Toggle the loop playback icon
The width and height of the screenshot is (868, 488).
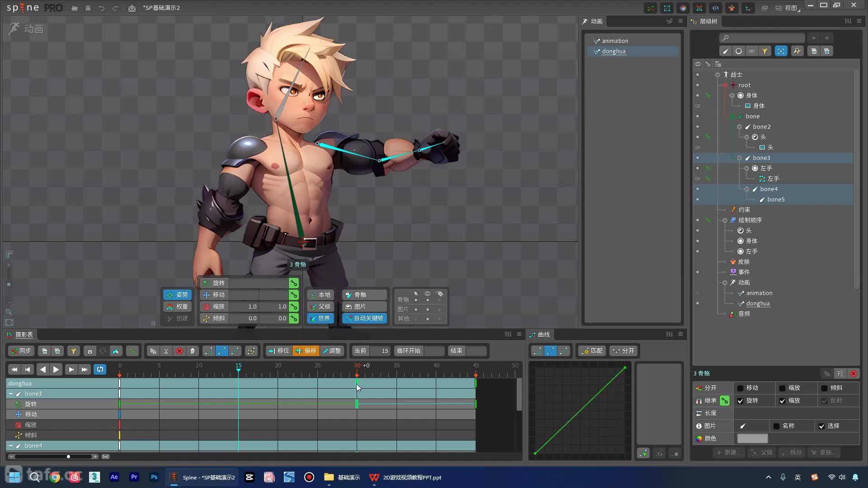pyautogui.click(x=100, y=369)
